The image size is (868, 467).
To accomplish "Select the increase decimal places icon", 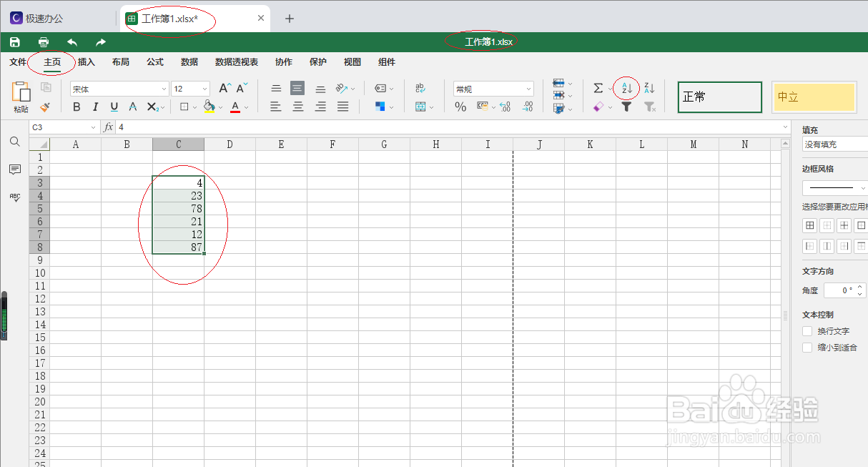I will pyautogui.click(x=504, y=107).
